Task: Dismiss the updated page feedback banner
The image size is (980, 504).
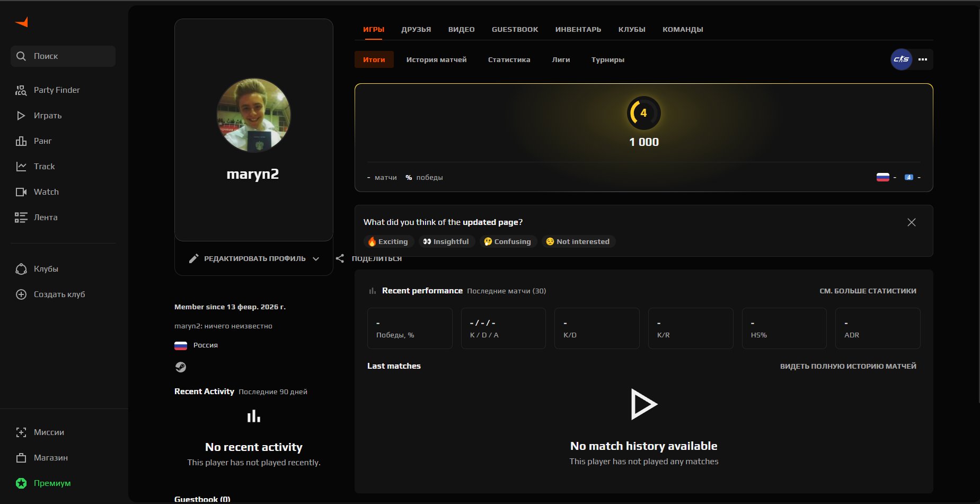Action: point(911,222)
